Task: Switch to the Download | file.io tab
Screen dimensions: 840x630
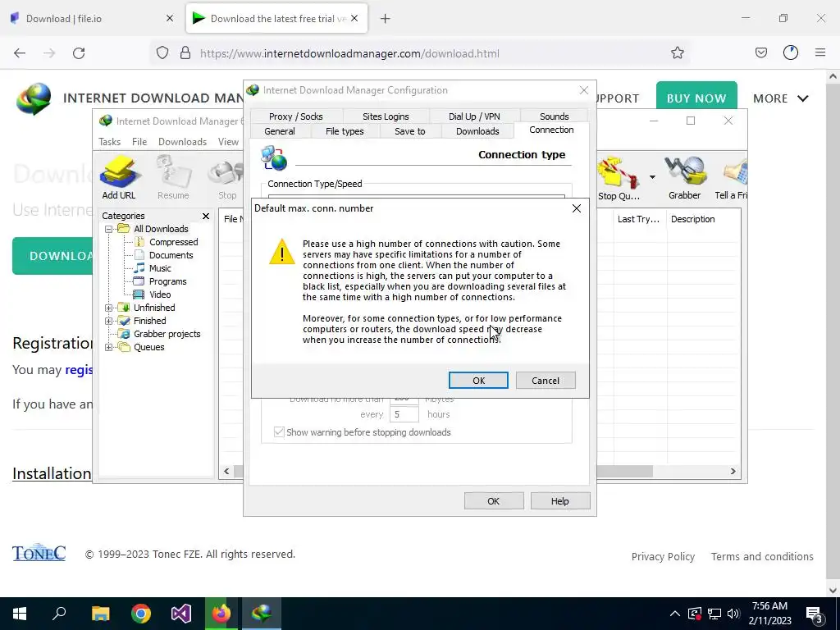Action: point(92,19)
